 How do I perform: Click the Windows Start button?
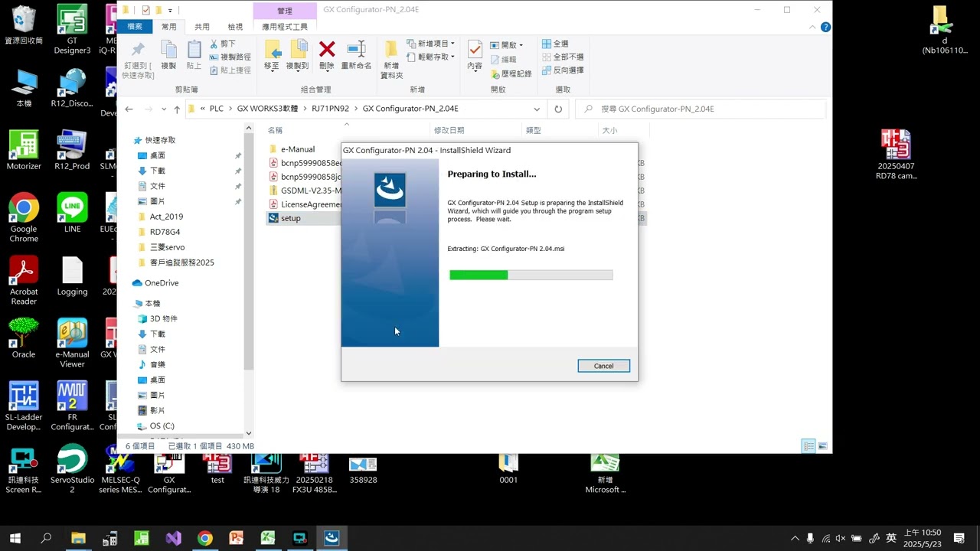pos(15,538)
